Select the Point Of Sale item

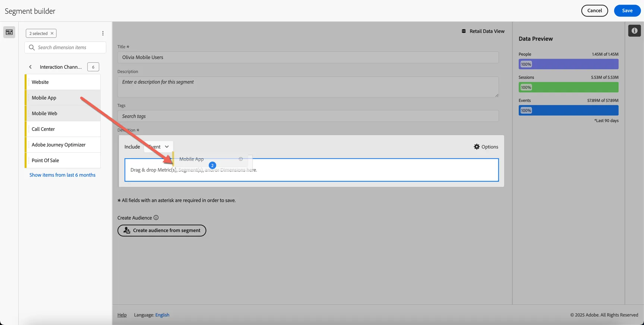[x=63, y=160]
